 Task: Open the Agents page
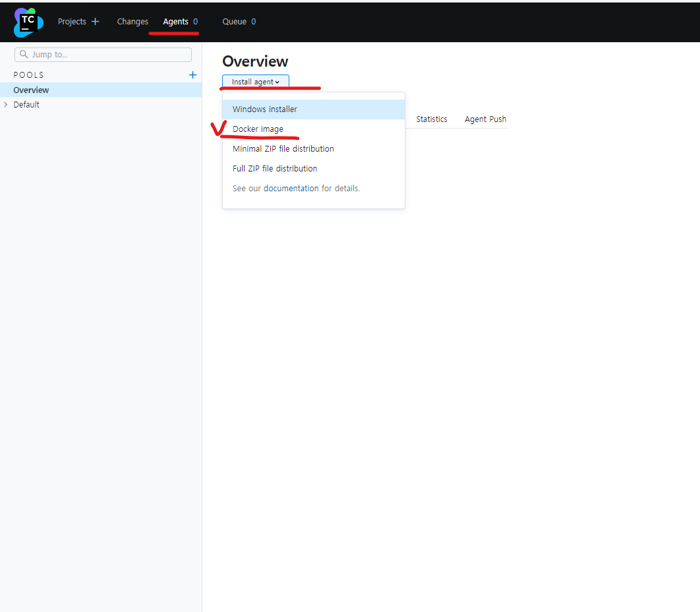[175, 22]
